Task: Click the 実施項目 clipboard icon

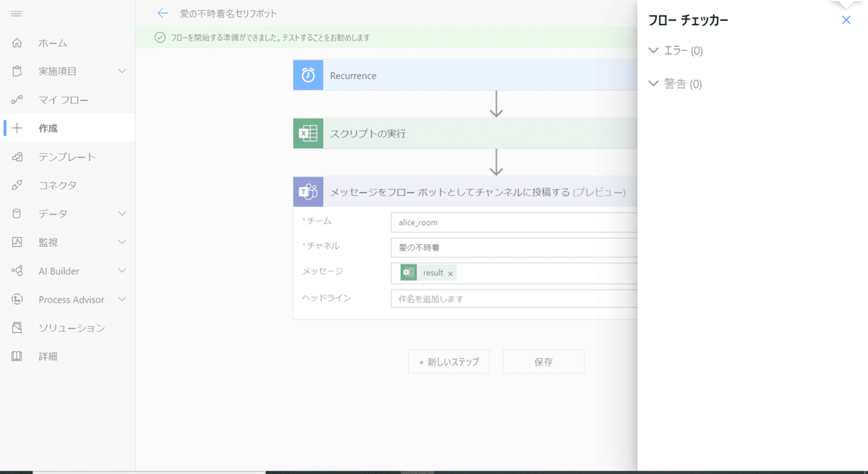Action: (17, 71)
